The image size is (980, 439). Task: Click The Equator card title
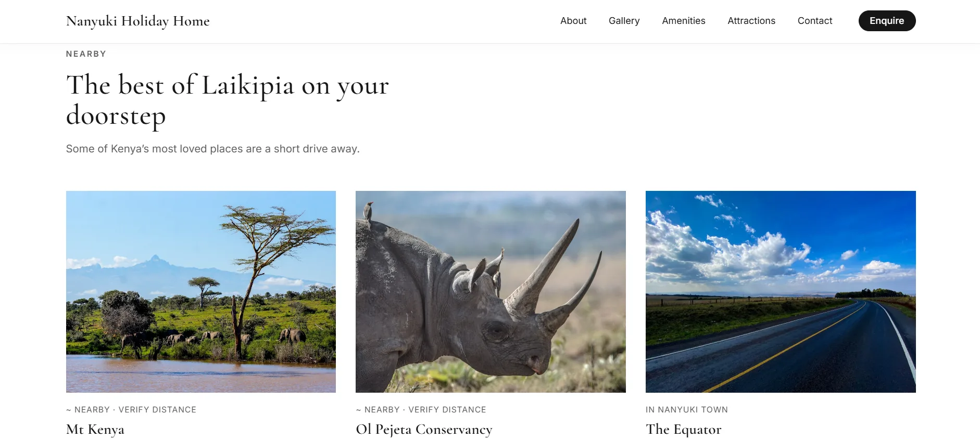[x=684, y=430]
